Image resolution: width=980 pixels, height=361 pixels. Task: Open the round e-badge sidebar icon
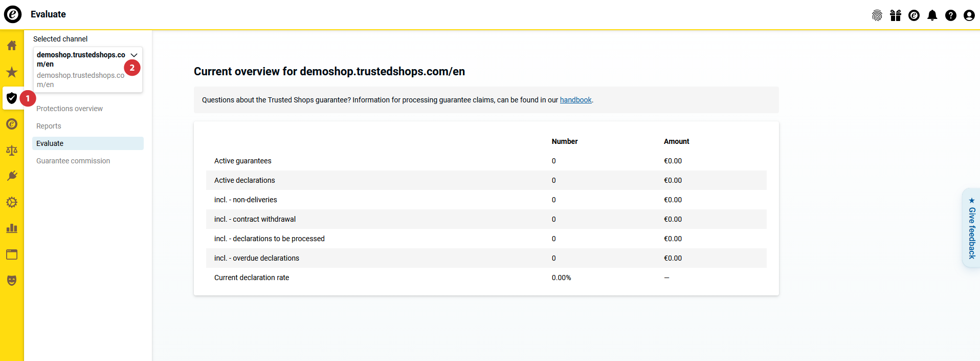pos(12,124)
